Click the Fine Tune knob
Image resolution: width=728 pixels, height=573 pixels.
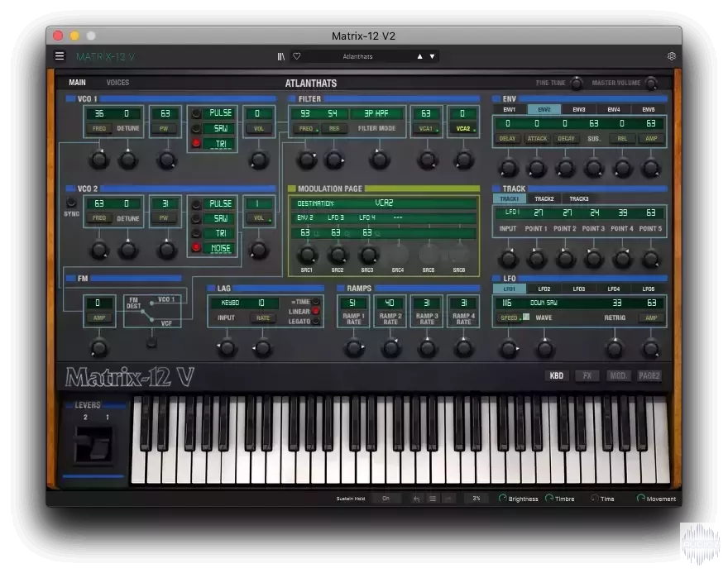(x=576, y=83)
